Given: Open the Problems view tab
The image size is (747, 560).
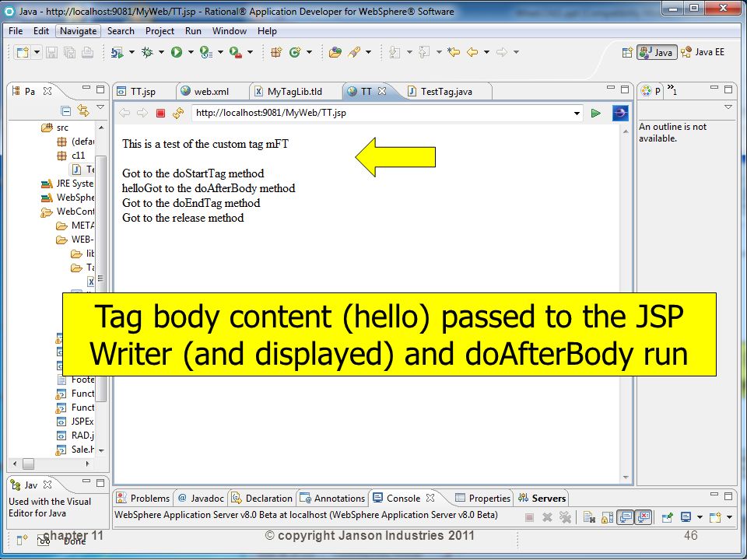Looking at the screenshot, I should pyautogui.click(x=143, y=499).
